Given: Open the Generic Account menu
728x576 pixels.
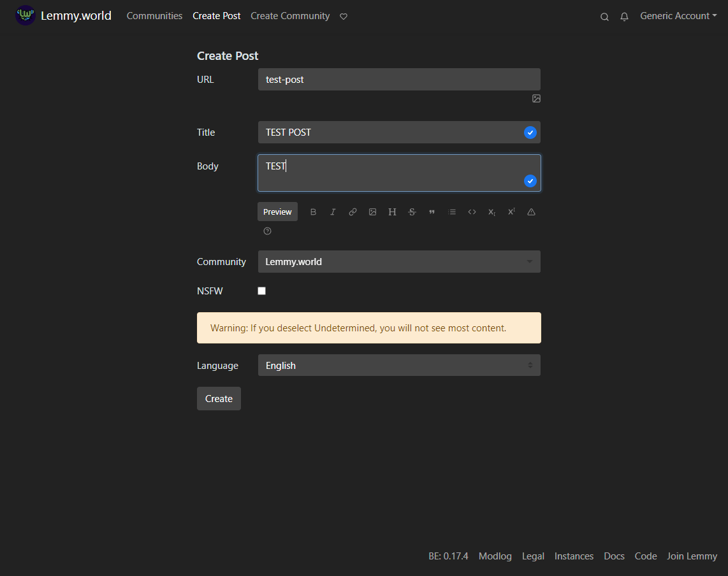Looking at the screenshot, I should (678, 16).
